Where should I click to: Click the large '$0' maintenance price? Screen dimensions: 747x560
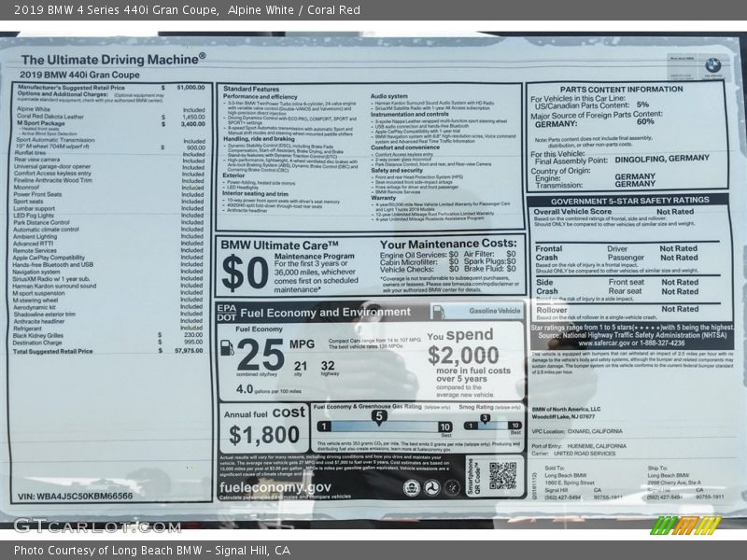pyautogui.click(x=246, y=273)
